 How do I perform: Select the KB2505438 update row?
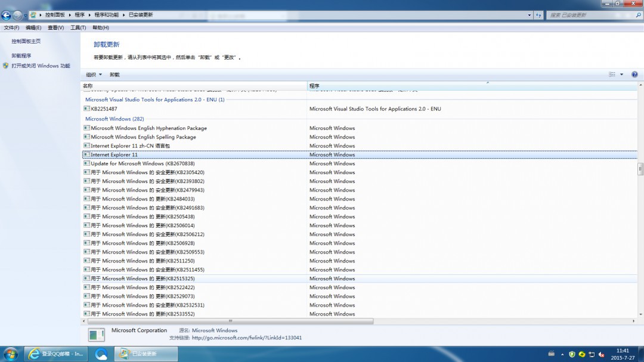point(360,216)
